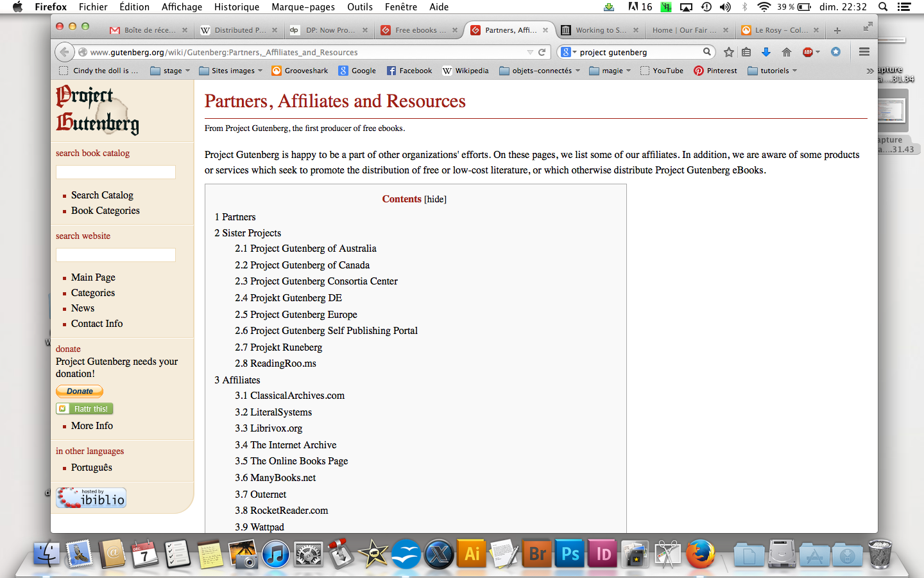Go to the Firefox home page icon
Viewport: 924px width, 578px height.
[787, 52]
